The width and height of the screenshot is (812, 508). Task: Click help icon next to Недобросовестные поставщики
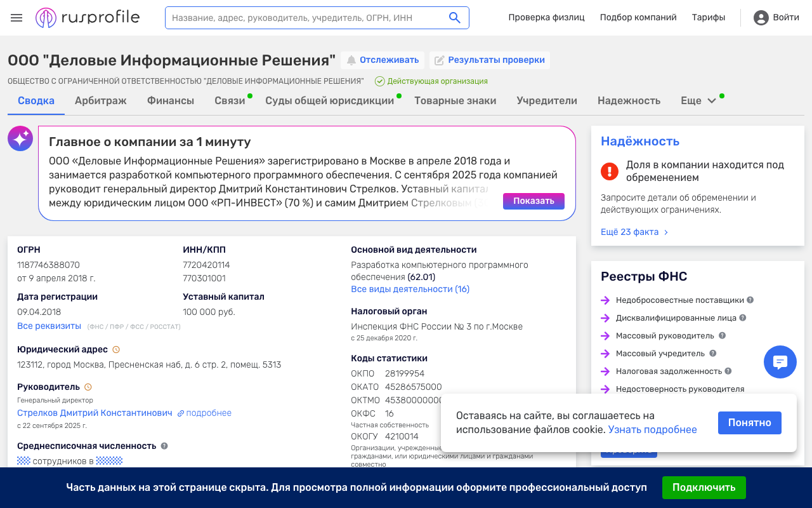[x=750, y=300]
